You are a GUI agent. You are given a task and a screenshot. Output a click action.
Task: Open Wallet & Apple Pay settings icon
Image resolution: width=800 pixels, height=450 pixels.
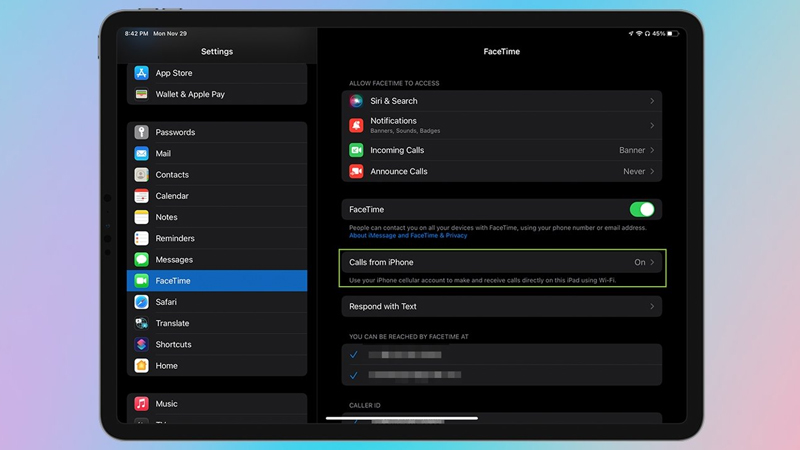tap(141, 94)
